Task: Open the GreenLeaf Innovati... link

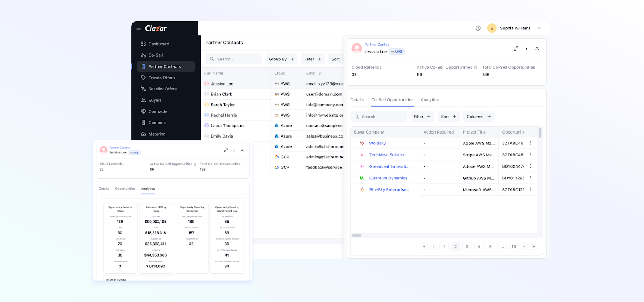Action: (x=389, y=166)
